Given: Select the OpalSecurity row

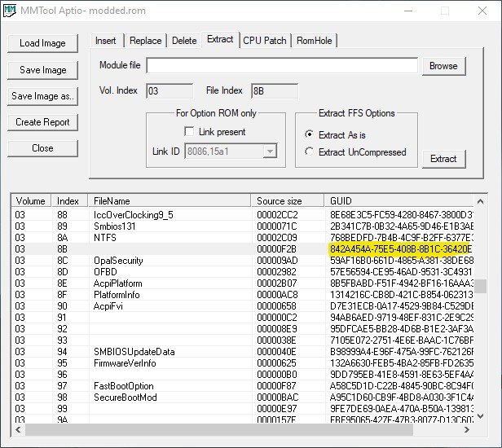Looking at the screenshot, I should 243,261.
